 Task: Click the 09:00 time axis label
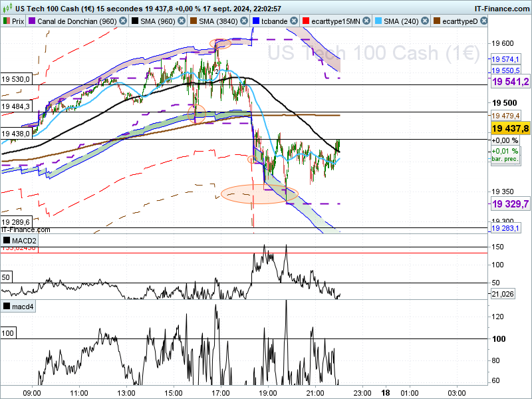click(x=32, y=393)
